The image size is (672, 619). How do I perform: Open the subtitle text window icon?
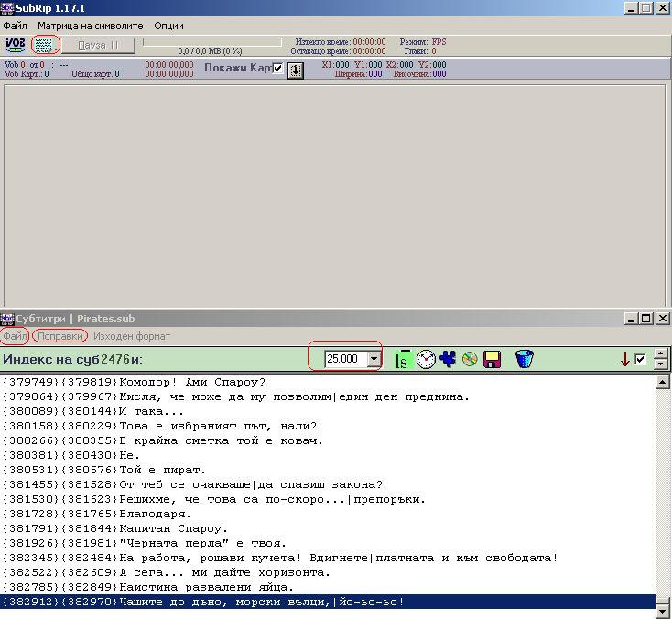[45, 44]
